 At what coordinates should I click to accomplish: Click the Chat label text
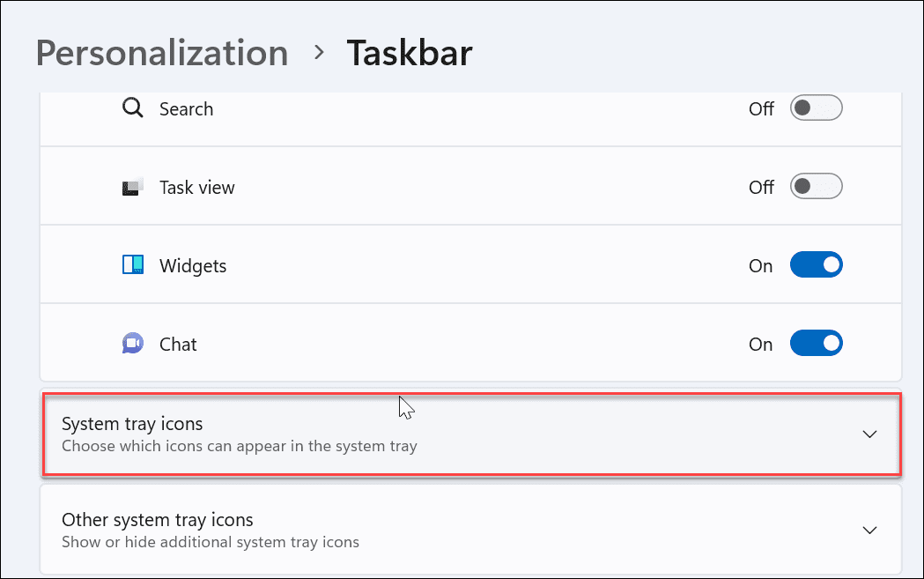point(178,345)
